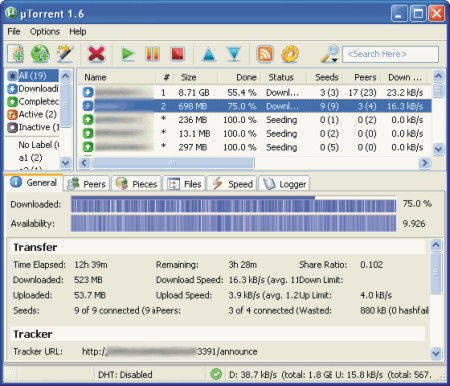Viewport: 450px width, 386px height.
Task: Sort the list by # queue column
Action: click(x=166, y=77)
